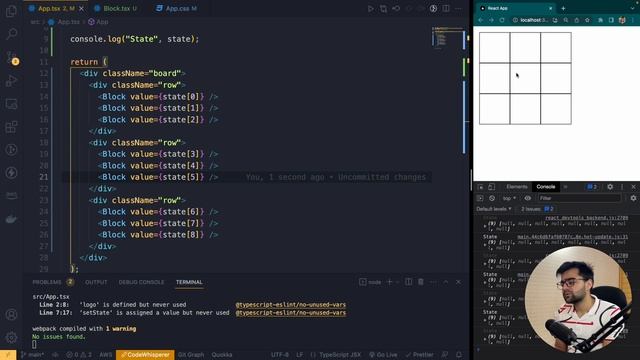The height and width of the screenshot is (360, 640).
Task: Click the Split Editor icon in editor toolbar
Action: click(446, 9)
